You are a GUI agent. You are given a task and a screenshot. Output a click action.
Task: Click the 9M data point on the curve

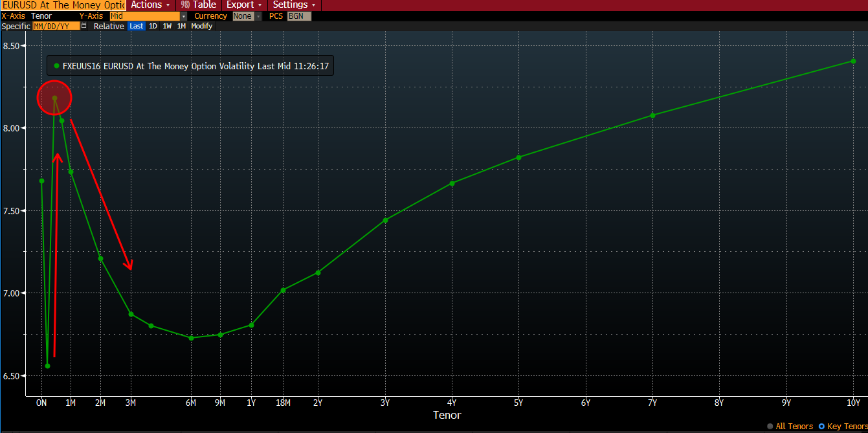(x=220, y=335)
